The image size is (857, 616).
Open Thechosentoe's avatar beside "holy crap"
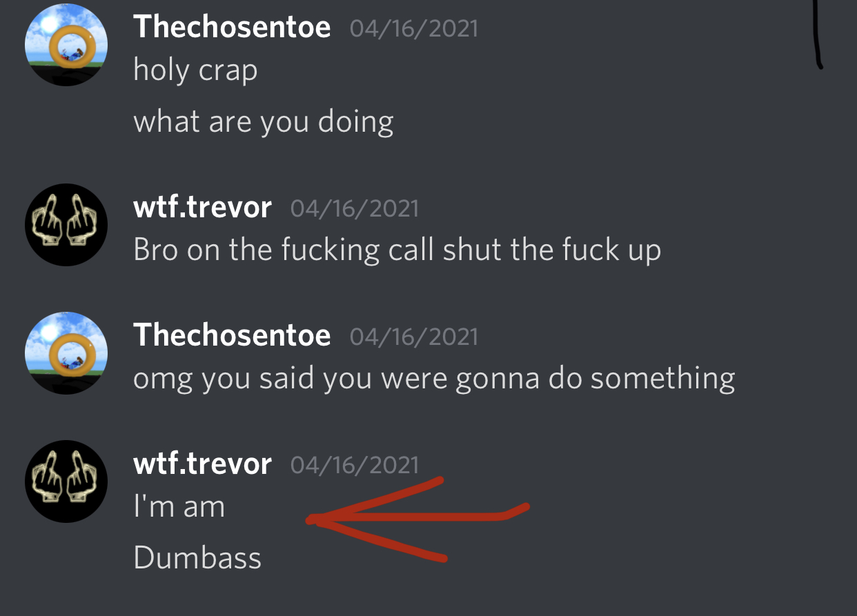(x=66, y=45)
